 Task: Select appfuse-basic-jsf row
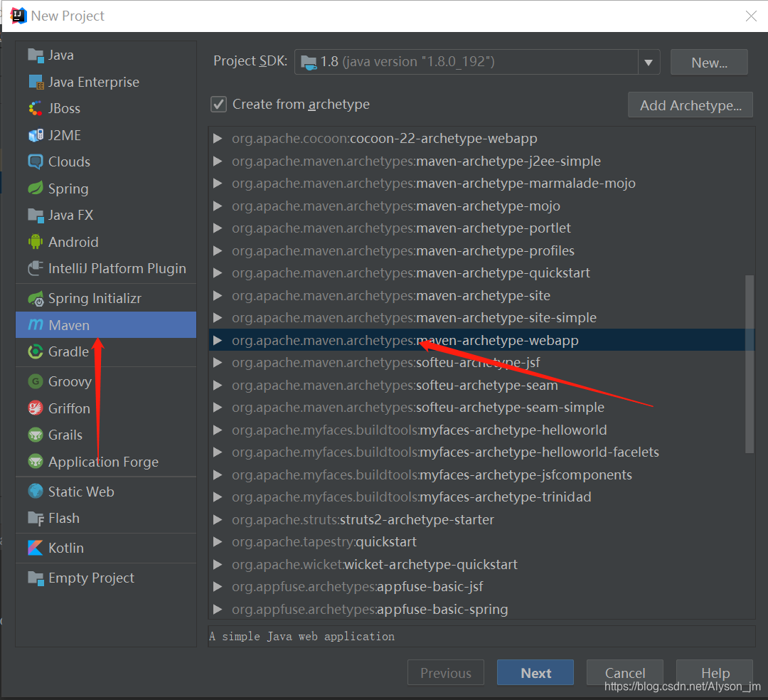pos(482,587)
